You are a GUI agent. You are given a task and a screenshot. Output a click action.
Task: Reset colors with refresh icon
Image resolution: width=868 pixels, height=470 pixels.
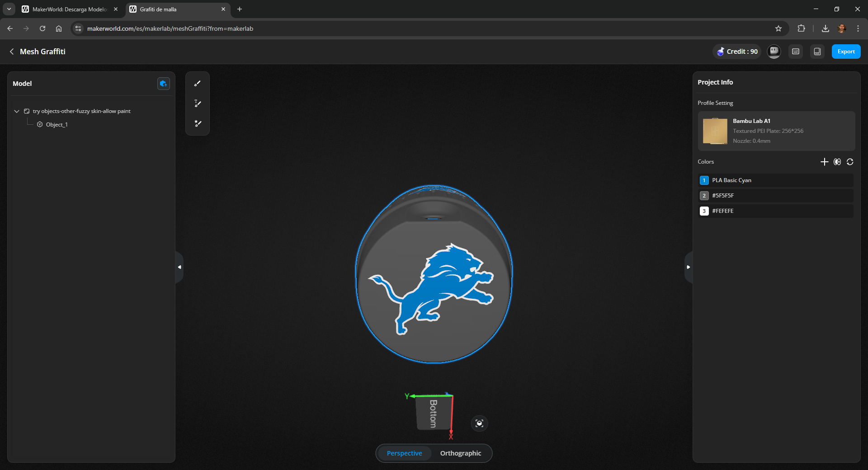(850, 162)
